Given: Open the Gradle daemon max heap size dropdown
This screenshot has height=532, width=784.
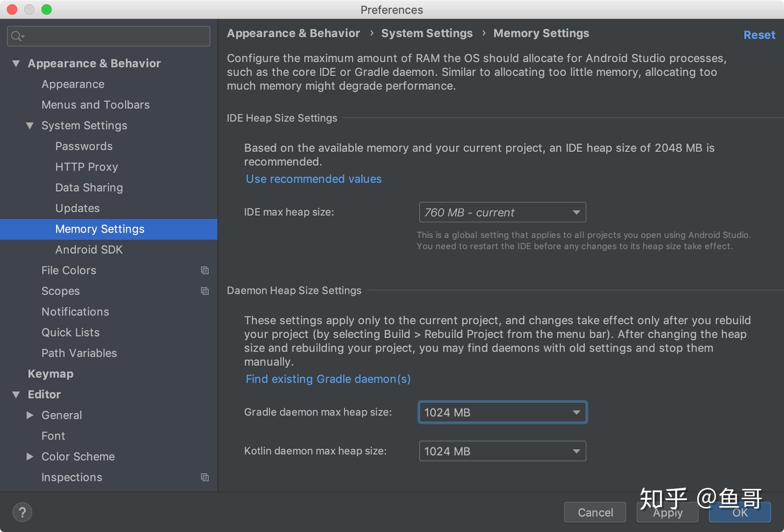Looking at the screenshot, I should click(502, 412).
